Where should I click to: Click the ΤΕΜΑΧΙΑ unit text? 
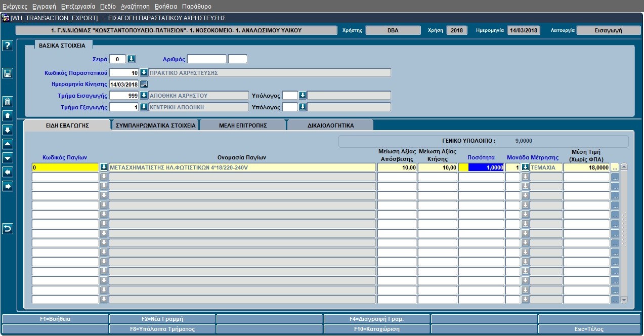click(546, 167)
